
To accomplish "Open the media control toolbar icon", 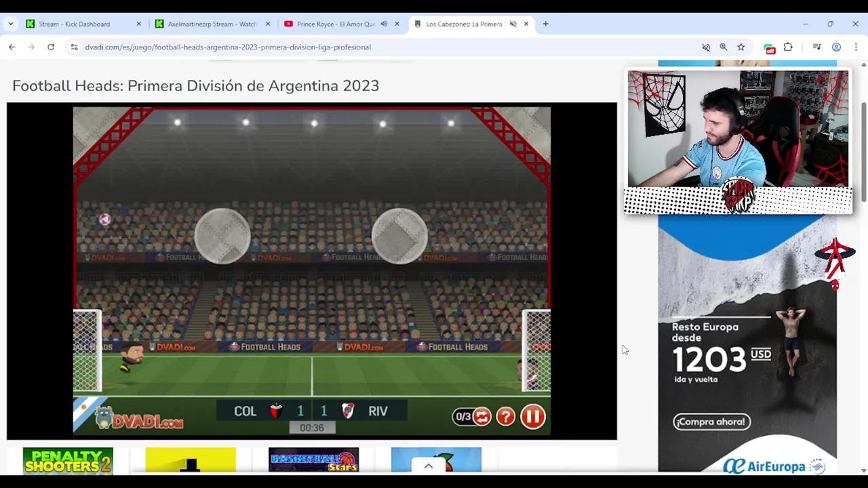I will pyautogui.click(x=817, y=47).
